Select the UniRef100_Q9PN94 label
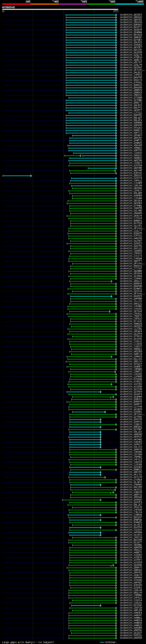146x644 pixels. [131, 578]
